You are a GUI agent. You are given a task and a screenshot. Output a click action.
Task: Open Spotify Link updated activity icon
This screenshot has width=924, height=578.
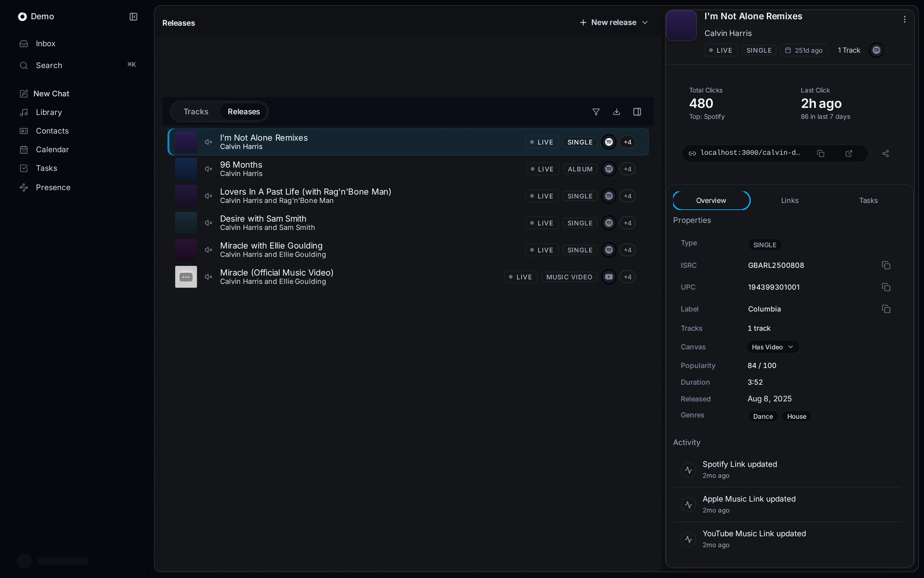[689, 470]
